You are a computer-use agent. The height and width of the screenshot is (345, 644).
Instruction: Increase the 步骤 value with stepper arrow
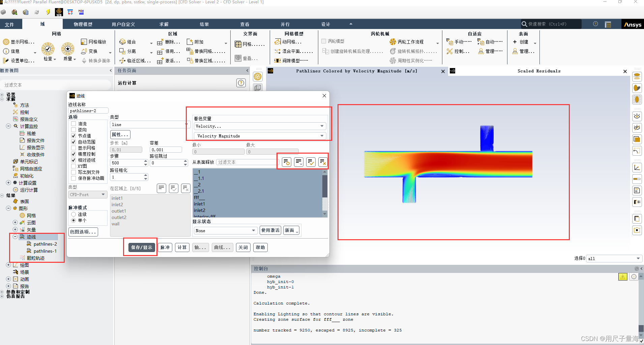146,161
